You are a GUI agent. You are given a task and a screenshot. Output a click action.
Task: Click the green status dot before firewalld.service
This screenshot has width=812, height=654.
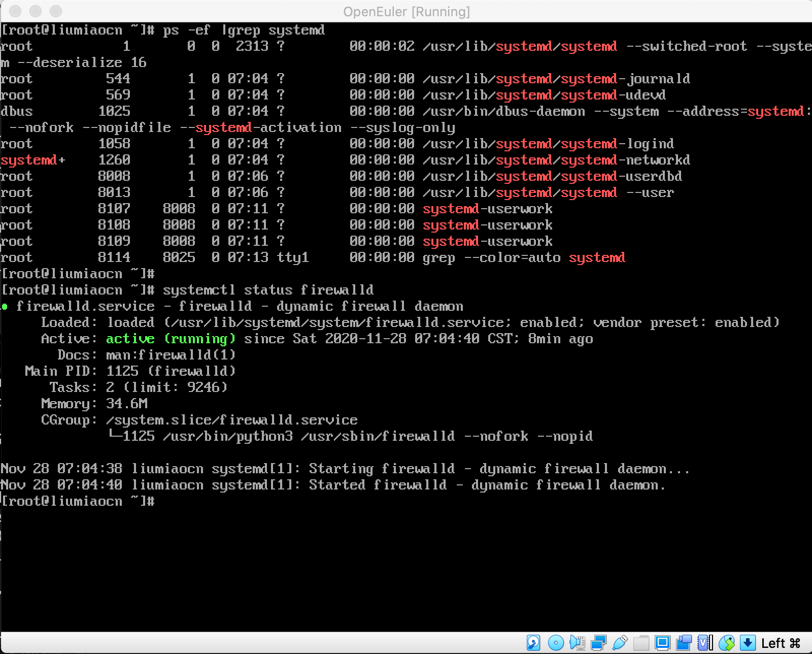pyautogui.click(x=5, y=307)
